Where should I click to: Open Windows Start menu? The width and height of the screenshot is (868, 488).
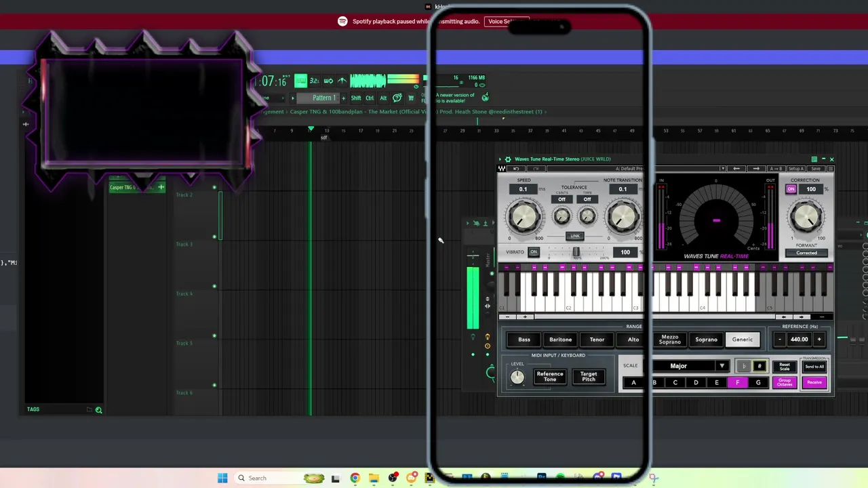222,478
